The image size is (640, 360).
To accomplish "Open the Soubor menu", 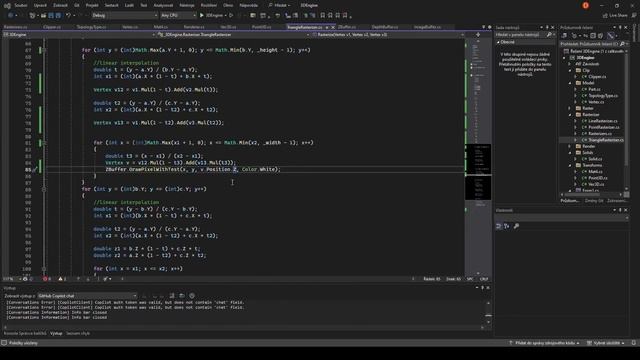I will coord(20,5).
